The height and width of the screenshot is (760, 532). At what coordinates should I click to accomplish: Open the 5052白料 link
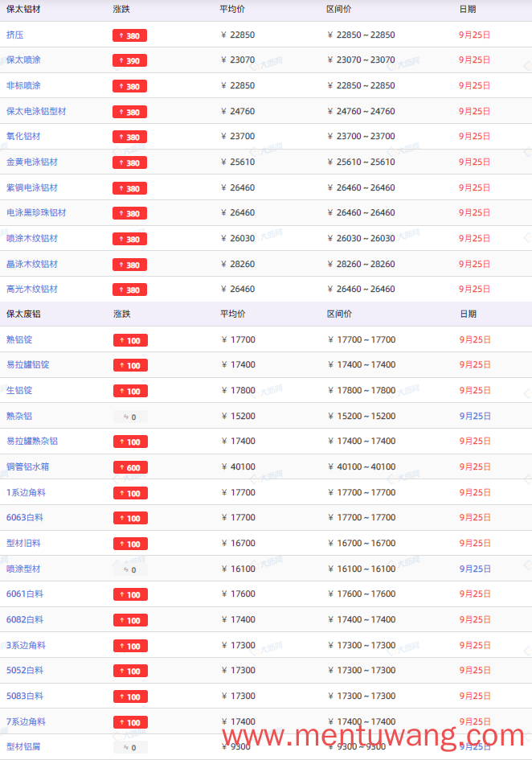click(25, 671)
